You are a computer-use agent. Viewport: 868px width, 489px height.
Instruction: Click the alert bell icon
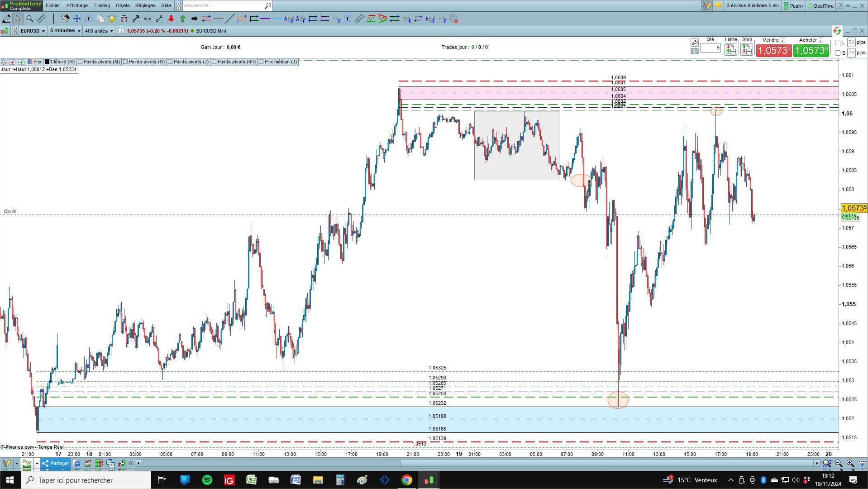pos(112,19)
